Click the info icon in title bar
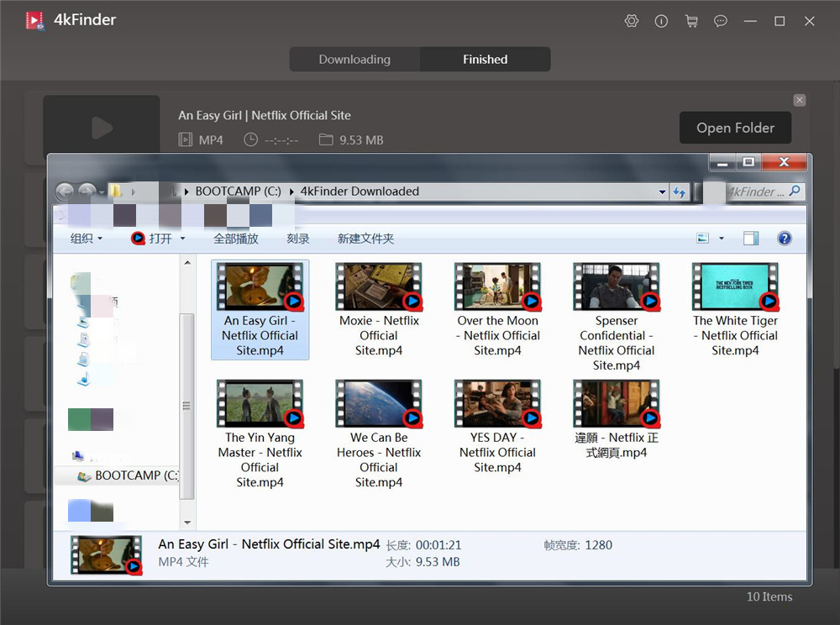Image resolution: width=840 pixels, height=625 pixels. pyautogui.click(x=661, y=21)
